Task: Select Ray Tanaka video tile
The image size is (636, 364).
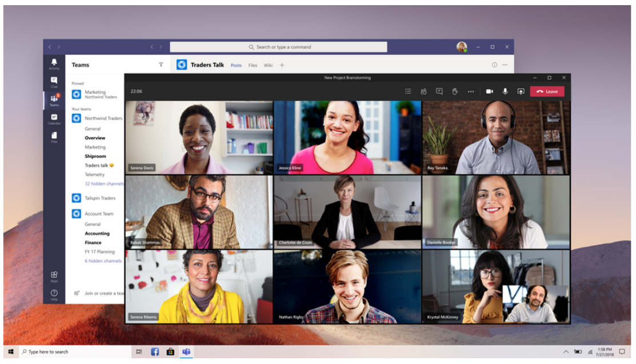Action: [x=496, y=138]
